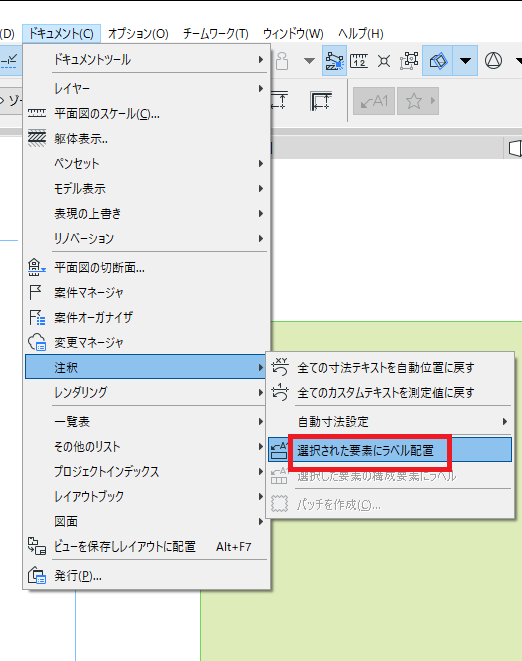
Task: Expand the リノベーション submenu arrow
Action: pos(261,239)
